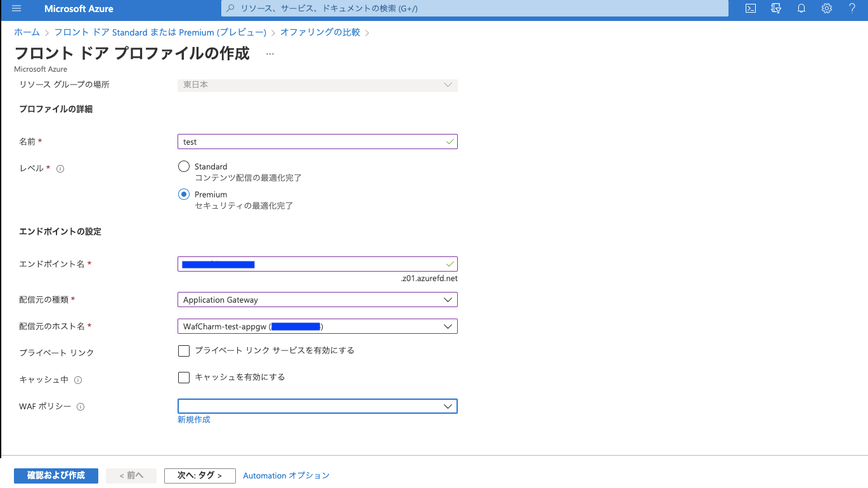Click the 次へ: タグ button
The image size is (868, 488).
tap(200, 476)
